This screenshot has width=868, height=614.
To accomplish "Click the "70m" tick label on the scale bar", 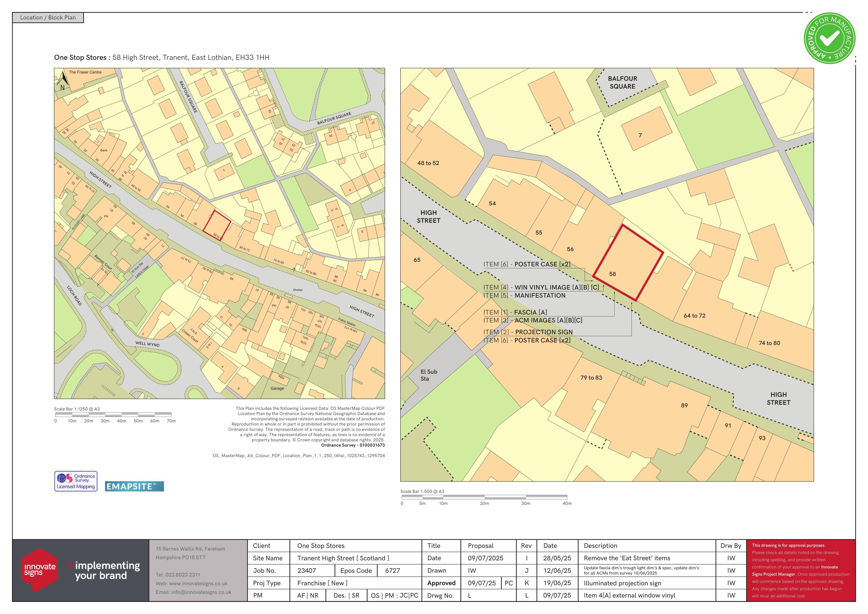I will [x=171, y=421].
